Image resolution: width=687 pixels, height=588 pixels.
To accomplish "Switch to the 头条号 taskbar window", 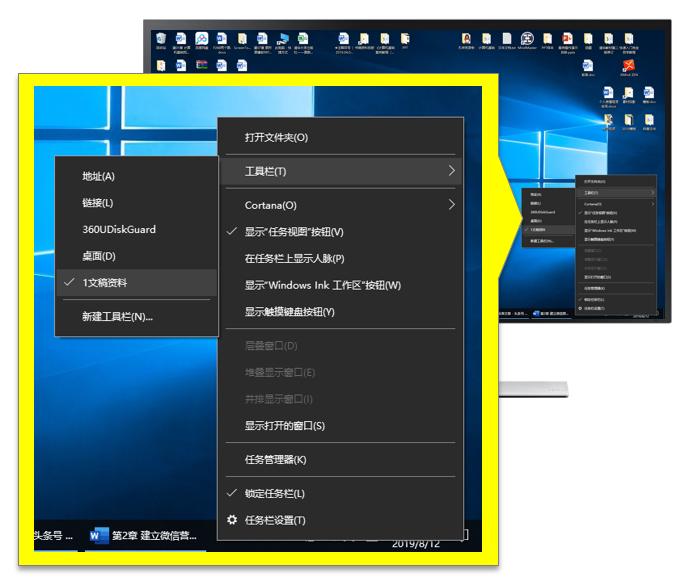I will [55, 535].
